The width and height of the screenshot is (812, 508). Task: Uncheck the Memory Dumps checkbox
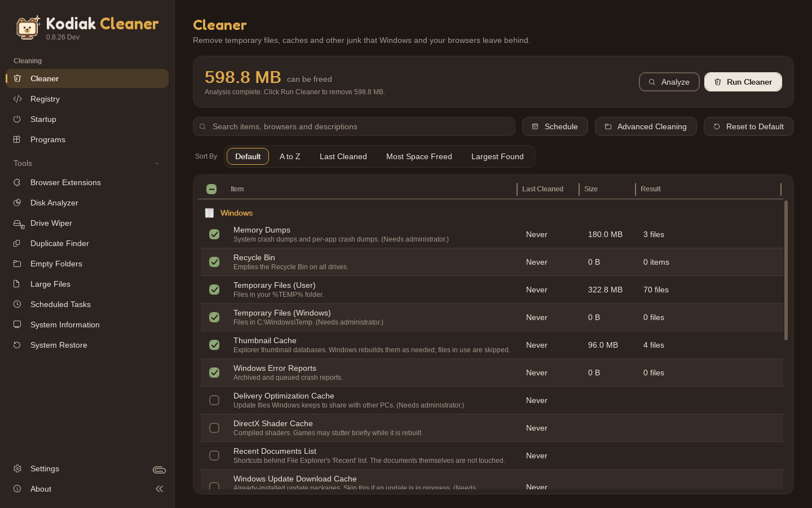coord(214,234)
